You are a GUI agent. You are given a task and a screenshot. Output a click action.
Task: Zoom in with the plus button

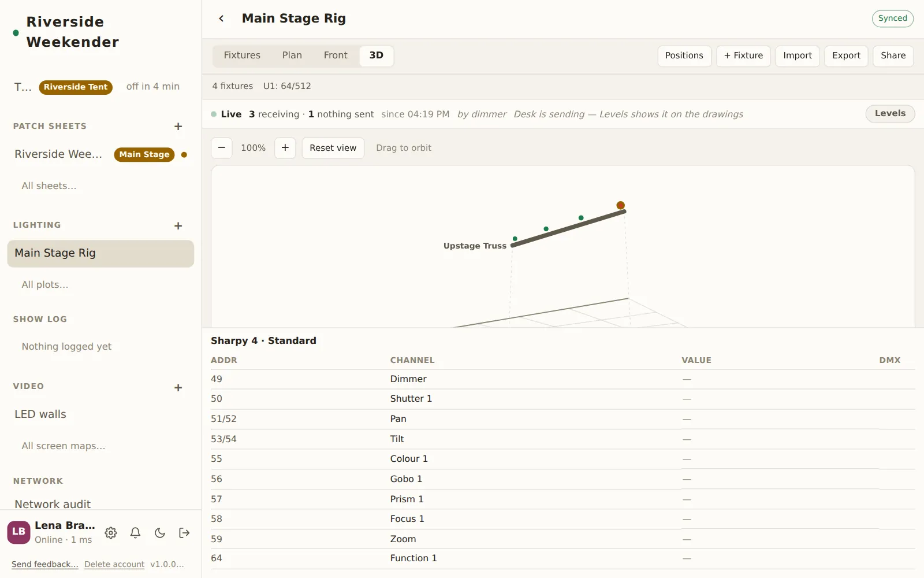(285, 148)
